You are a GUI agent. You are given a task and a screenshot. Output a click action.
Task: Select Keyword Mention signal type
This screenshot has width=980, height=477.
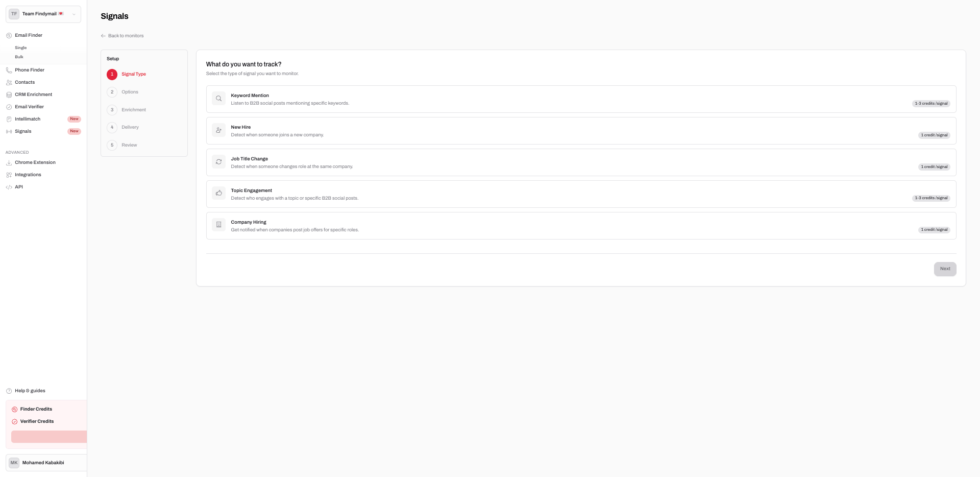[581, 99]
